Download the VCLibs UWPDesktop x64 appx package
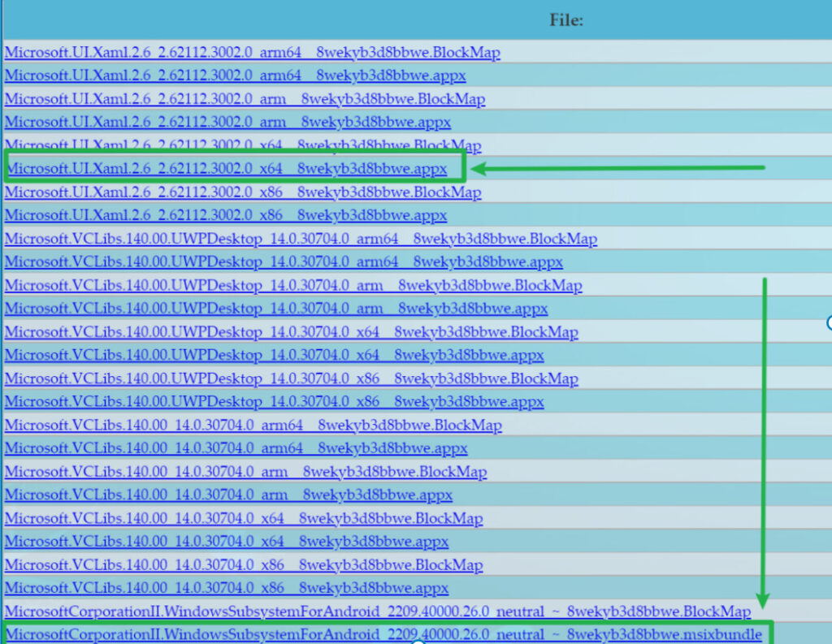Screen dimensions: 832x644 coord(275,356)
